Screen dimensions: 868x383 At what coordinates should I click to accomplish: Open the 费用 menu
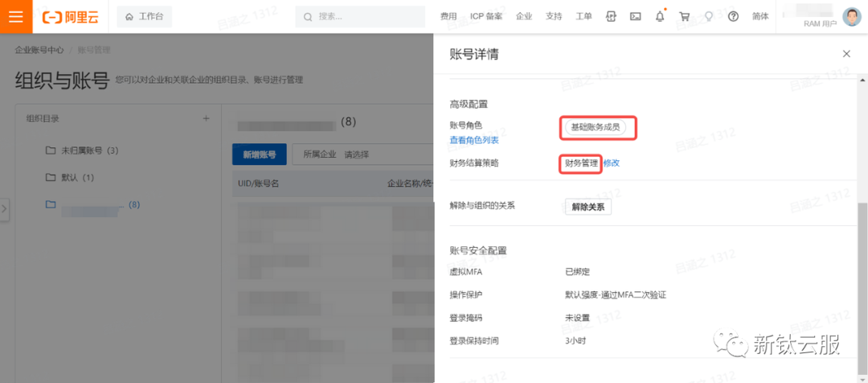[448, 17]
